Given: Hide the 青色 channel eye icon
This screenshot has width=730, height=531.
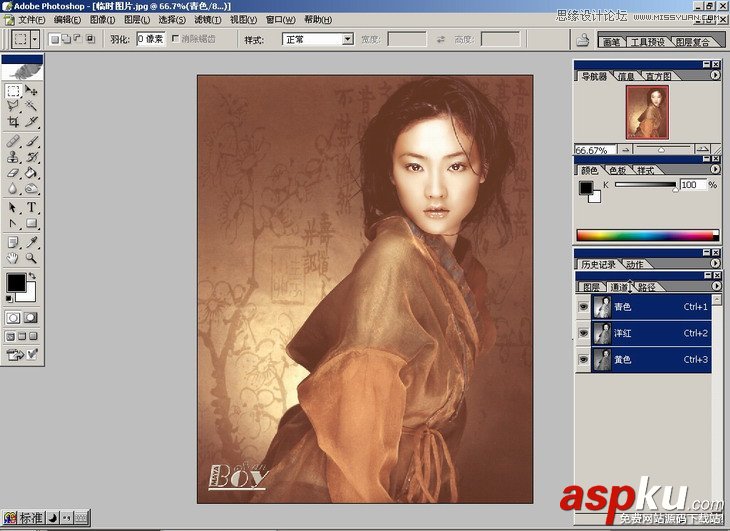Looking at the screenshot, I should (x=583, y=307).
